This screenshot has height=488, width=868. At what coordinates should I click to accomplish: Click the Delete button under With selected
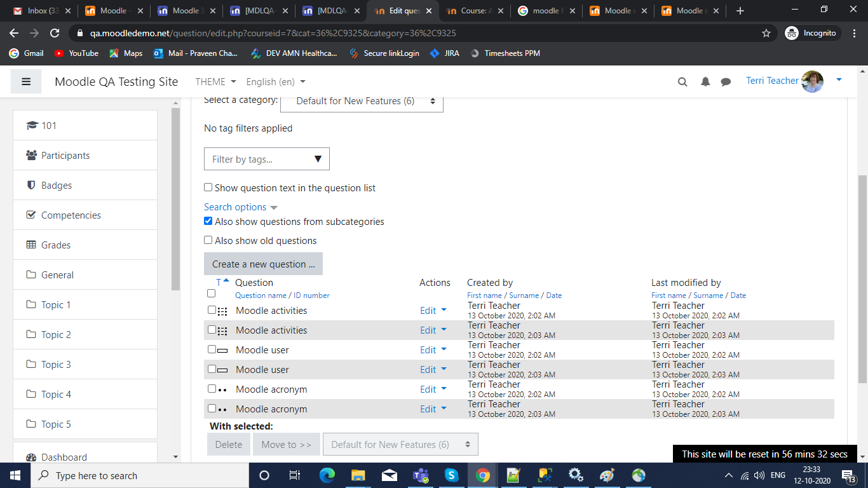tap(228, 445)
